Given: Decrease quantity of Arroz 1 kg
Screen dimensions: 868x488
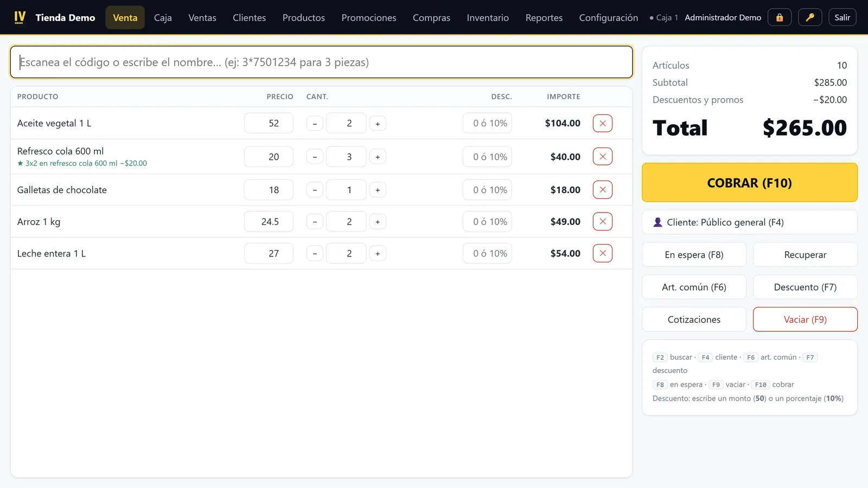Looking at the screenshot, I should [x=315, y=222].
